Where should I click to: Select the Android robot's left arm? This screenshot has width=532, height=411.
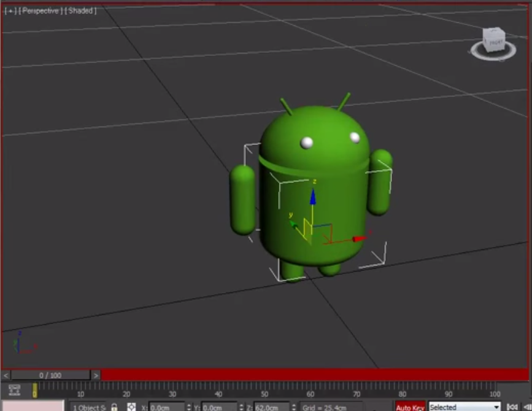pos(242,200)
